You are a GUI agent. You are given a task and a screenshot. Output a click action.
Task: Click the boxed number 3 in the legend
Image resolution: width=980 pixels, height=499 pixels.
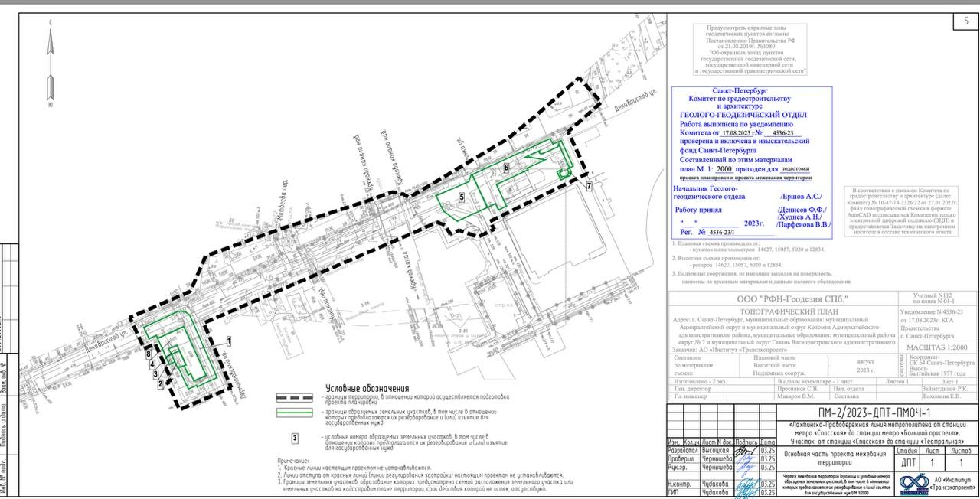[294, 438]
